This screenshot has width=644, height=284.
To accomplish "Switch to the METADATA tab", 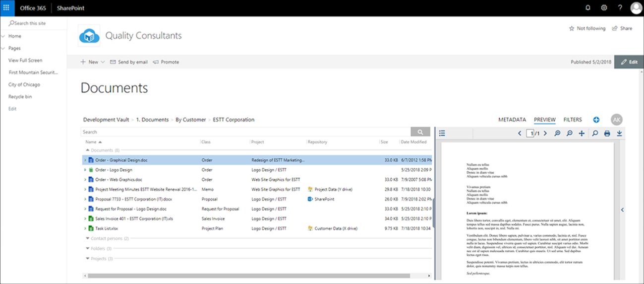I will (x=512, y=120).
